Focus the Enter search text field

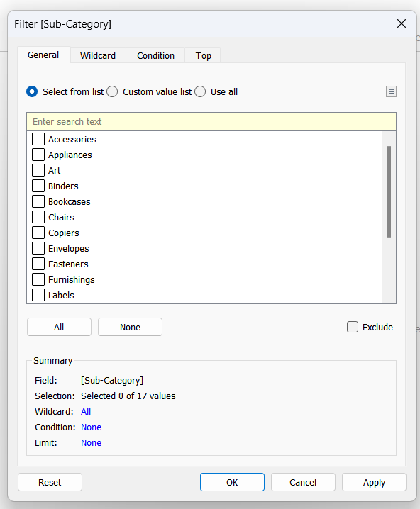pos(211,122)
